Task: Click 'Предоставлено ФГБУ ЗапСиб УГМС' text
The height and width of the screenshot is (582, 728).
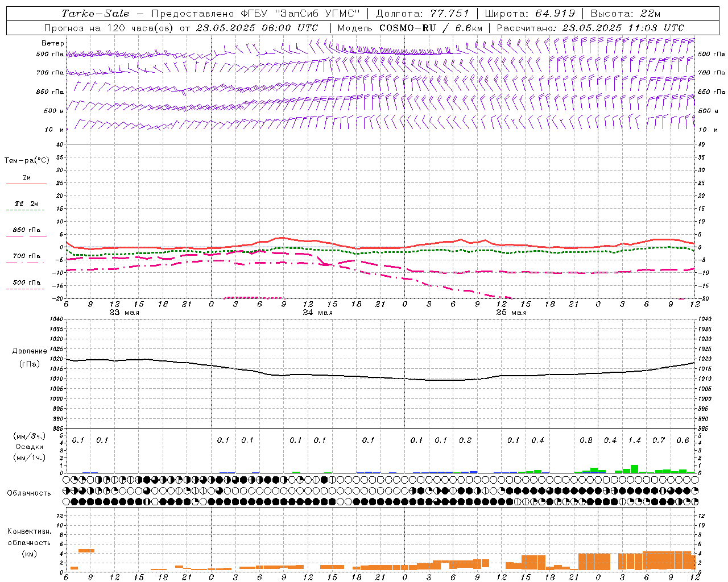Action: (256, 14)
